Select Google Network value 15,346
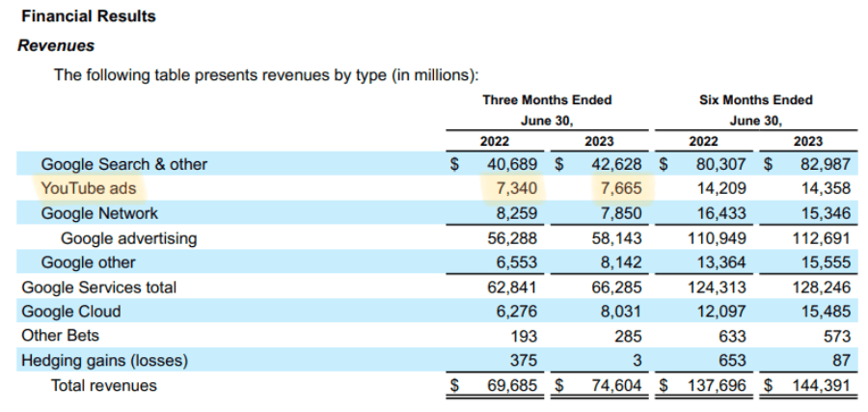868x412 pixels. point(826,213)
